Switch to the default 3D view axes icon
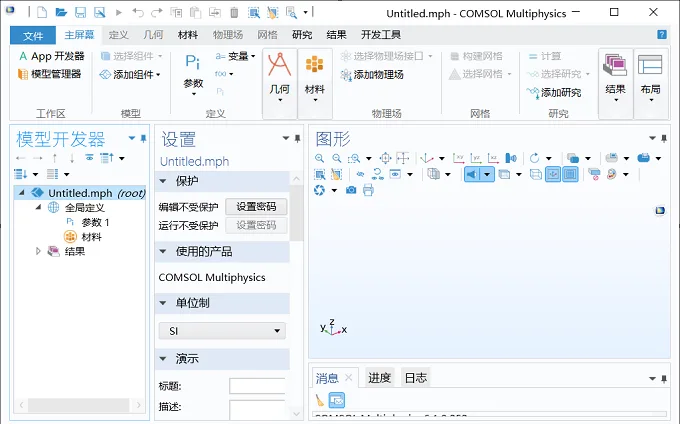Image resolution: width=680 pixels, height=424 pixels. coord(427,158)
